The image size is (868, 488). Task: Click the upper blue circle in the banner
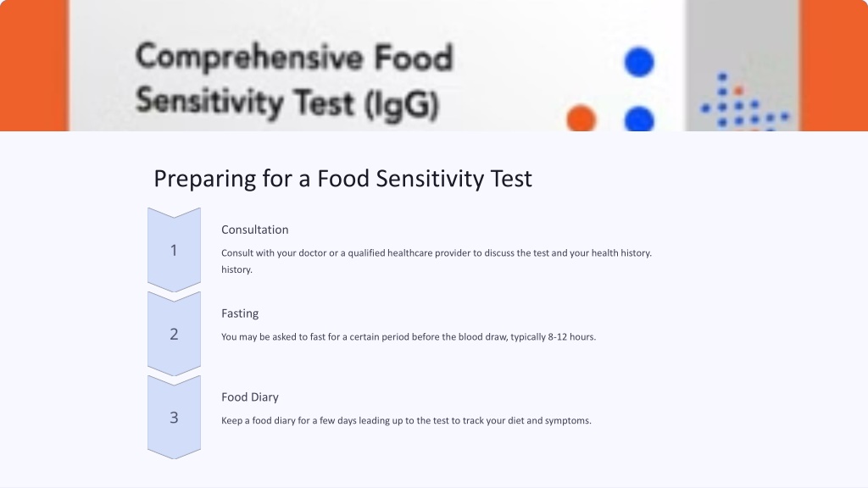coord(639,61)
